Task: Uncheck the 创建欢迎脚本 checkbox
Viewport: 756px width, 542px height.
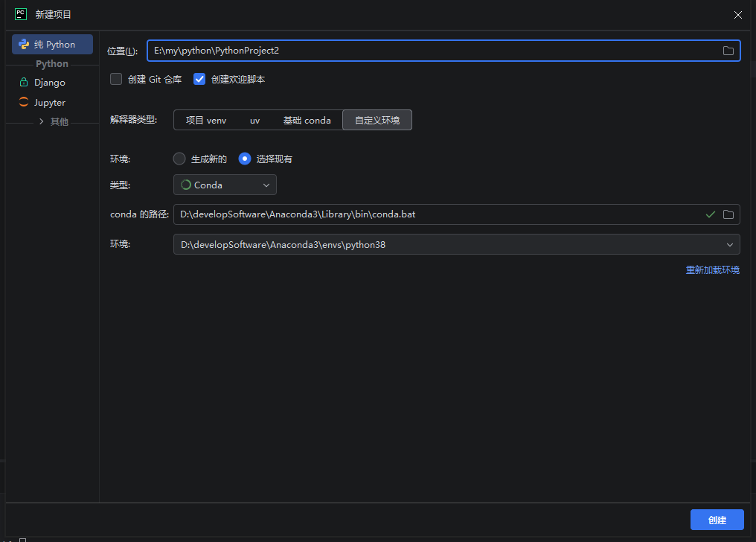Action: [x=199, y=79]
